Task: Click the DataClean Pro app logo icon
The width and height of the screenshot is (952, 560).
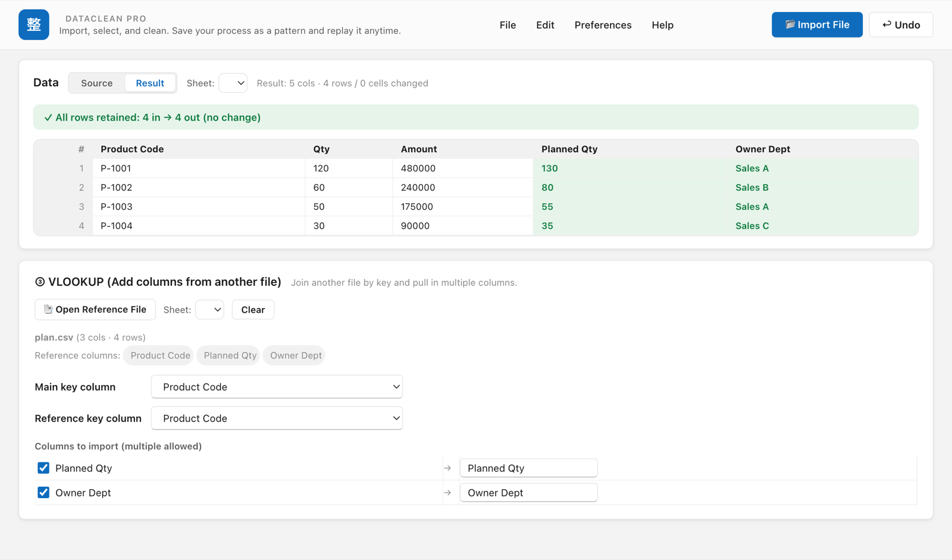Action: (34, 25)
